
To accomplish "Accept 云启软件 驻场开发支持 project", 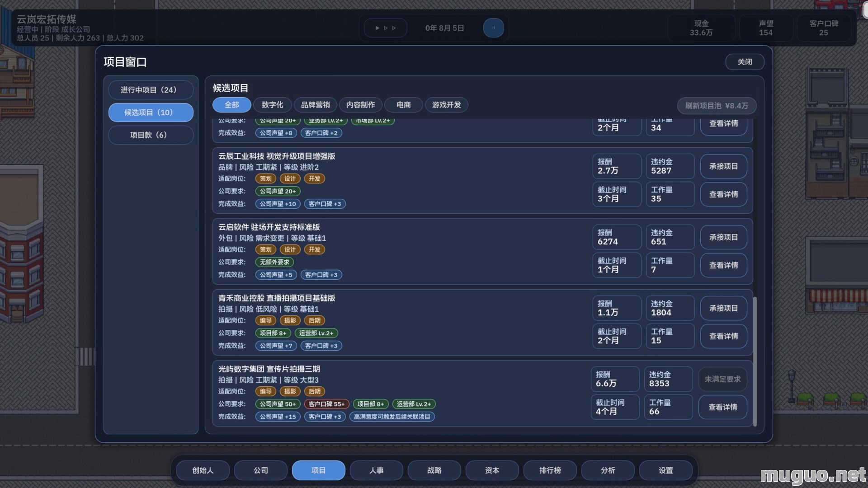I will pos(723,237).
